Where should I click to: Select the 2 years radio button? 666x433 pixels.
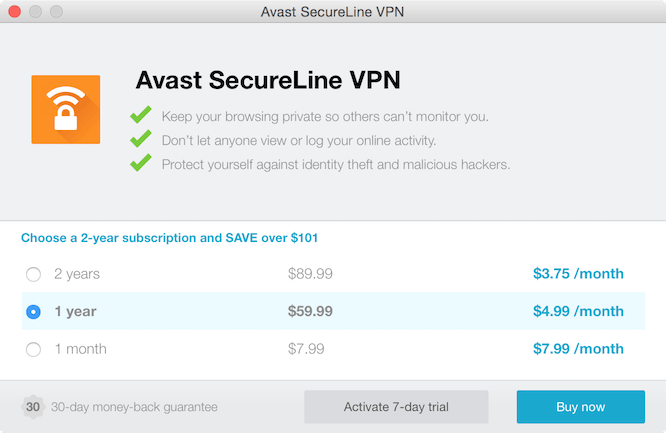(x=34, y=274)
